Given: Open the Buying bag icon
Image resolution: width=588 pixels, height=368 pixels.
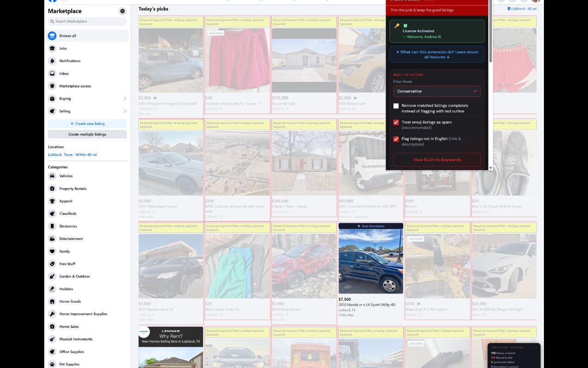Looking at the screenshot, I should coord(52,98).
